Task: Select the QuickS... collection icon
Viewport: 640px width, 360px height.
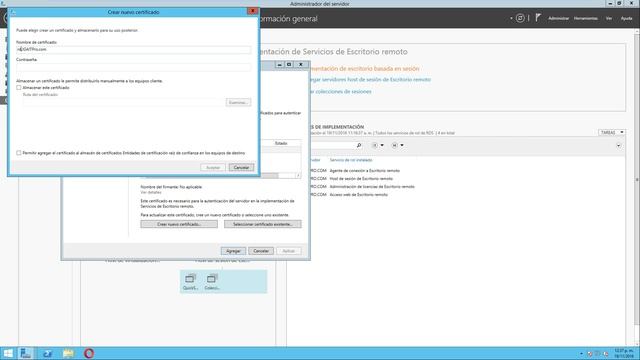Action: click(x=190, y=282)
